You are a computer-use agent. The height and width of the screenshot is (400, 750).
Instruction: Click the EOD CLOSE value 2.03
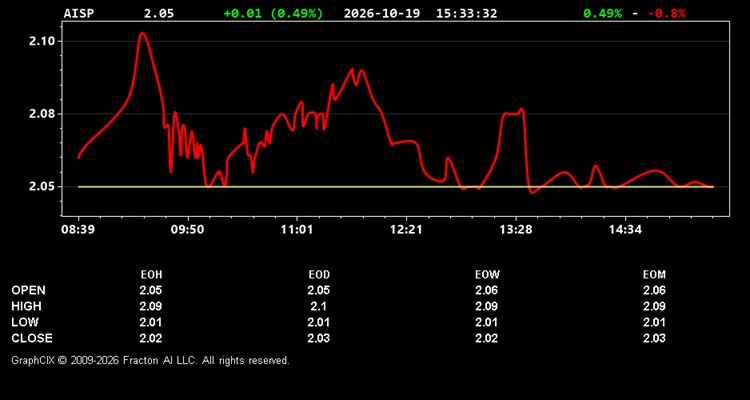[319, 338]
